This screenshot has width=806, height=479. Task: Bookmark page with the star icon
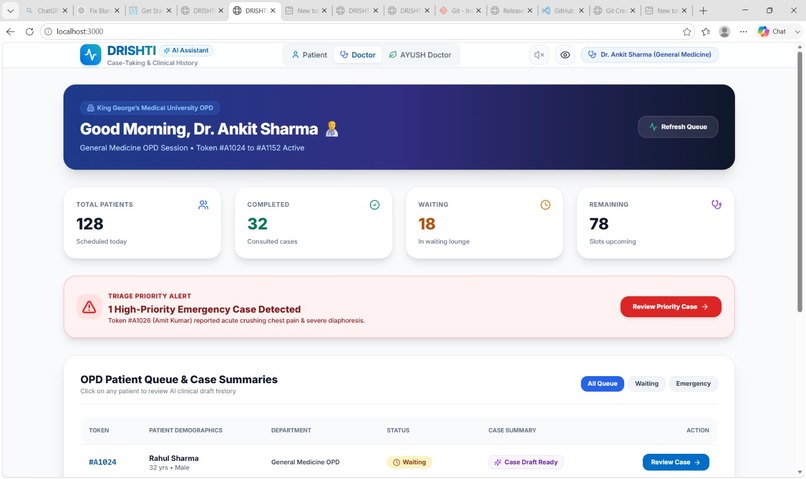click(687, 32)
